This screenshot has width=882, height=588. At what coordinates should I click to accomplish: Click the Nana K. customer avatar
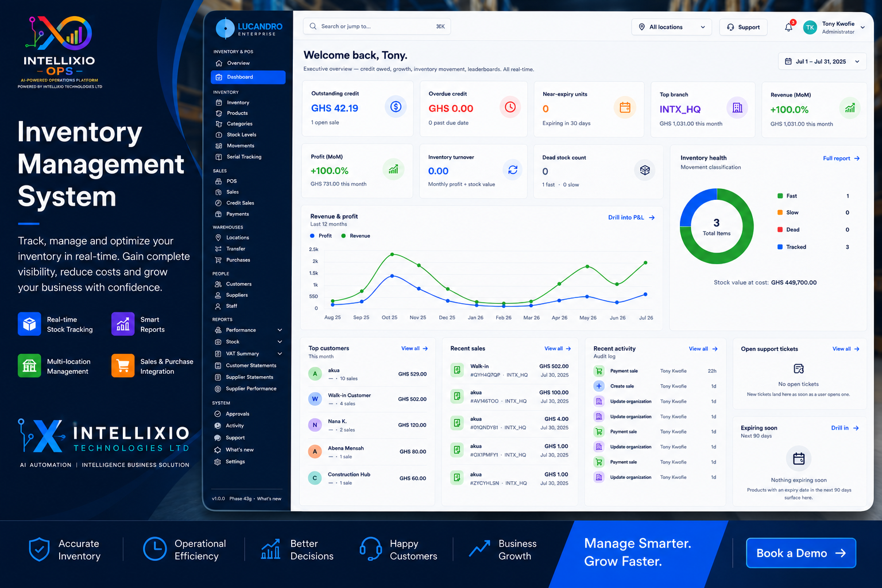pyautogui.click(x=315, y=425)
